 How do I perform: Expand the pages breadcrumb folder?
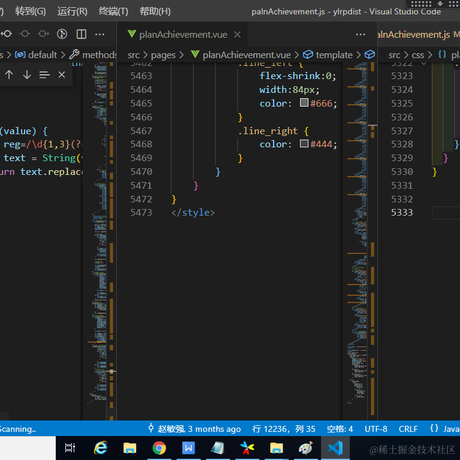point(163,55)
